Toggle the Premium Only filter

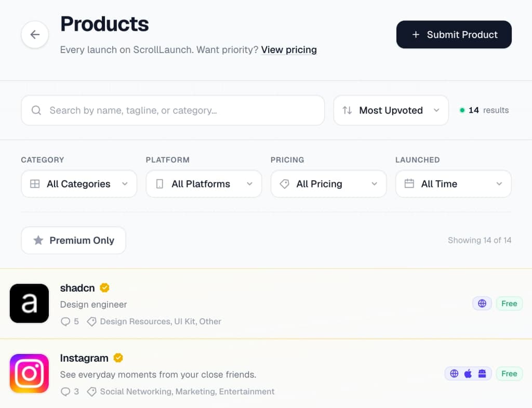tap(73, 240)
